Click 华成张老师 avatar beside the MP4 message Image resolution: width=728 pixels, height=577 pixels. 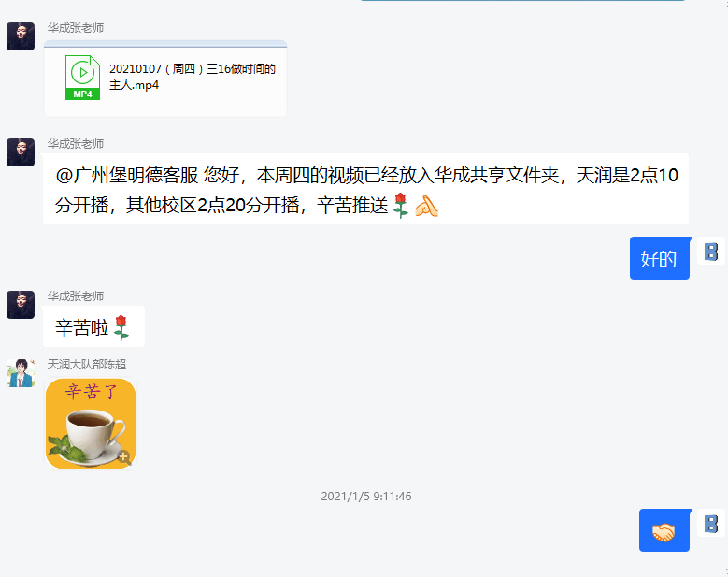coord(21,36)
